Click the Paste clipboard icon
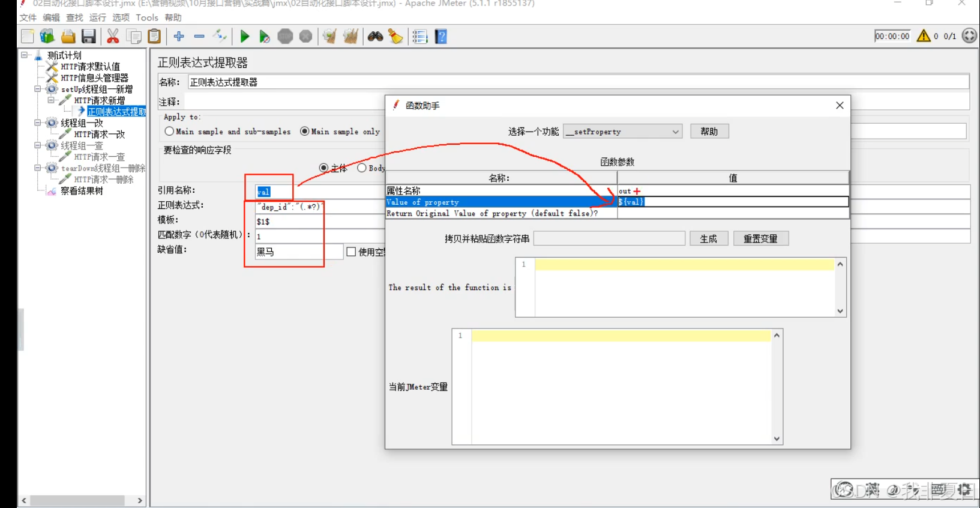The width and height of the screenshot is (980, 508). (x=154, y=36)
